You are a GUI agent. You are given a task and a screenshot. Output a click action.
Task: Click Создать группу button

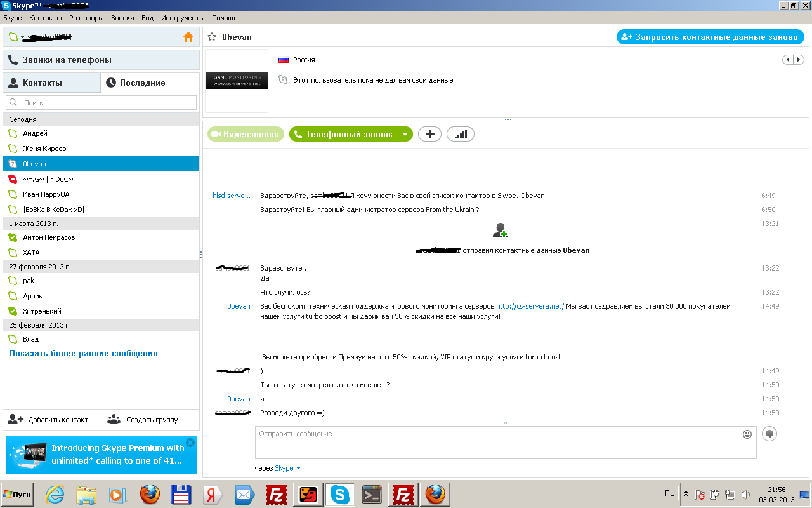click(x=150, y=419)
